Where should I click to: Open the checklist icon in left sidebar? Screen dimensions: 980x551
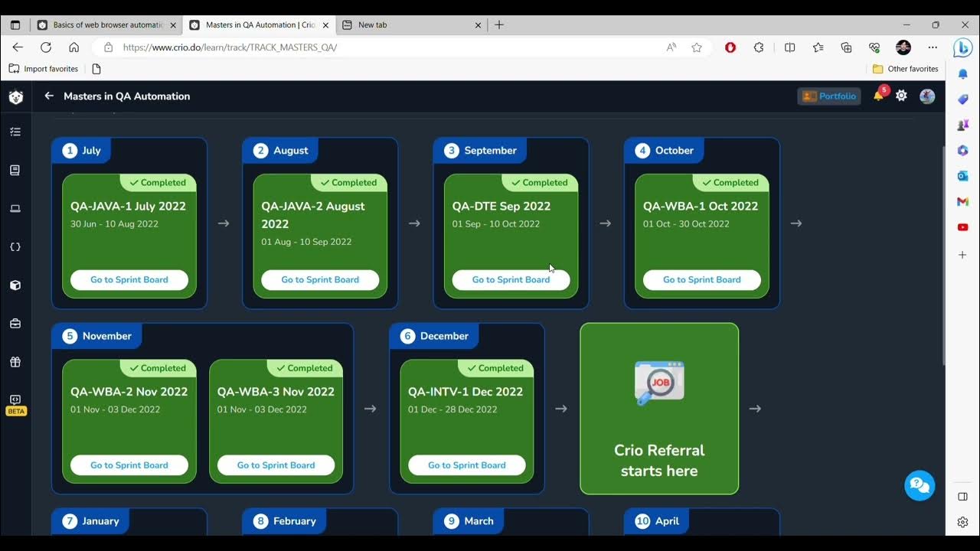[x=15, y=132]
